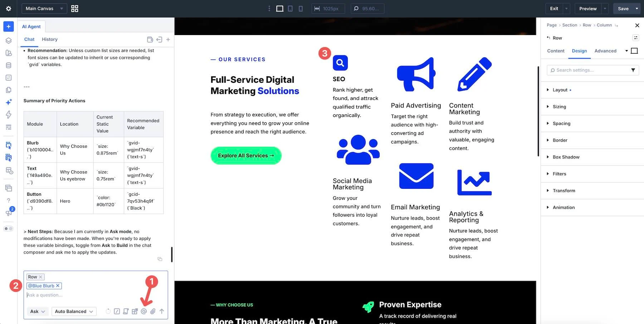
Task: Toggle the gear switch at sidebar bottom
Action: coord(9,229)
